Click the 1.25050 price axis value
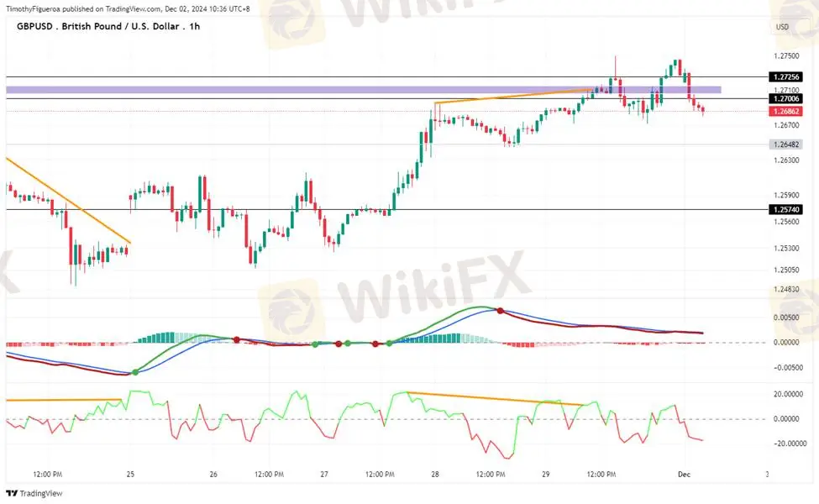 point(786,270)
